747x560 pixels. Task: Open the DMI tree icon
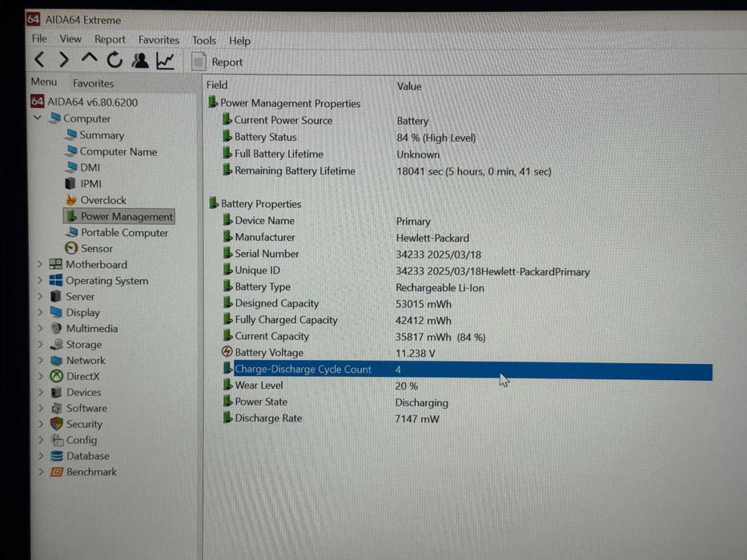pyautogui.click(x=71, y=166)
